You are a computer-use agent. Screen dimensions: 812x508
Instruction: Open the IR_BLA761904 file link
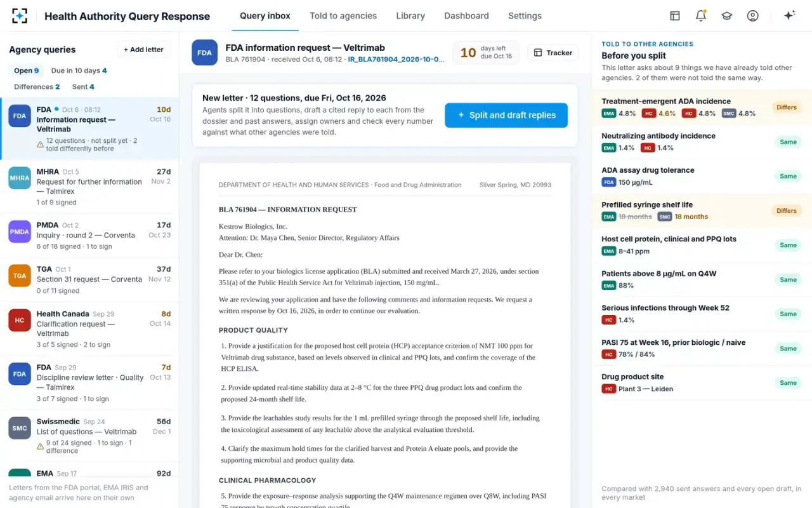point(395,59)
